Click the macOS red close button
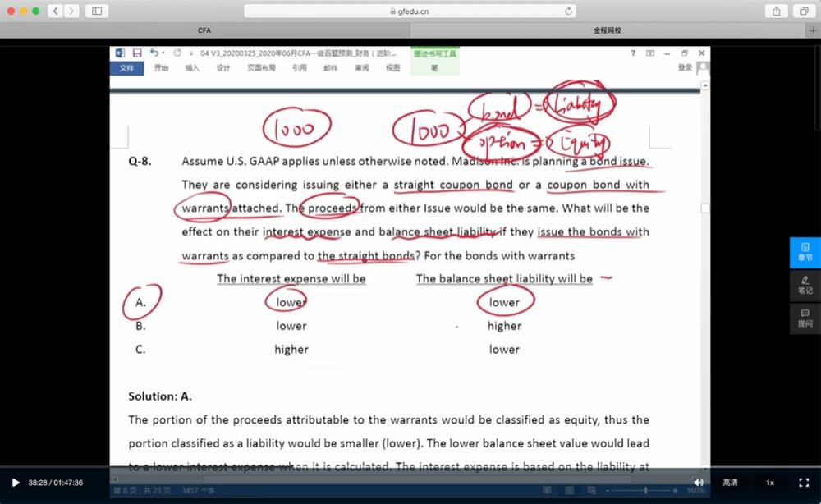This screenshot has height=504, width=821. (11, 11)
